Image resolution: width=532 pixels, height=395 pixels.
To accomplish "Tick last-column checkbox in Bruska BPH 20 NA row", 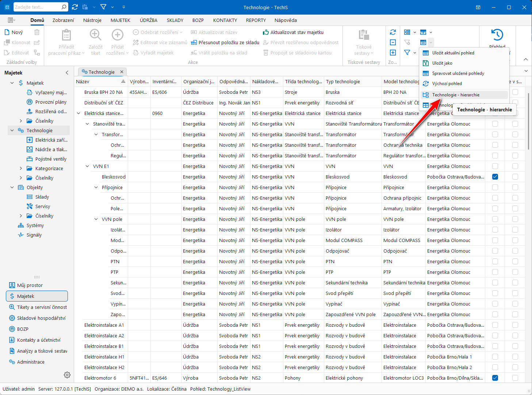I will [515, 92].
